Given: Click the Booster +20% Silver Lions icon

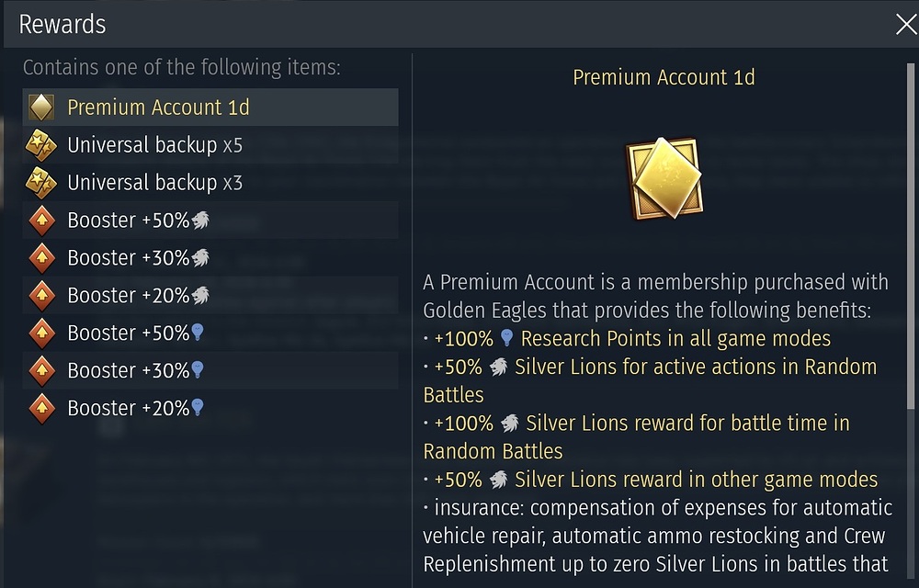Looking at the screenshot, I should tap(41, 295).
